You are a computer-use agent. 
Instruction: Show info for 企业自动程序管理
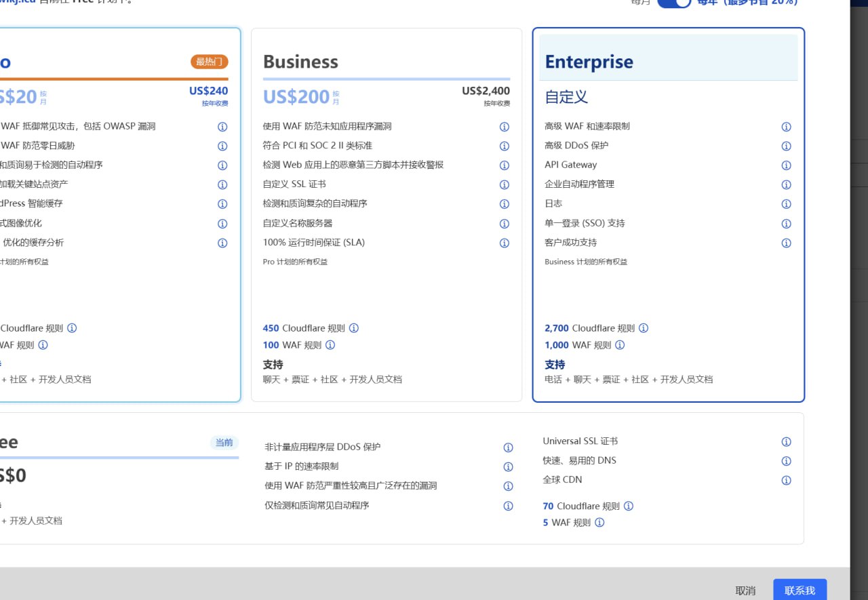click(x=786, y=184)
